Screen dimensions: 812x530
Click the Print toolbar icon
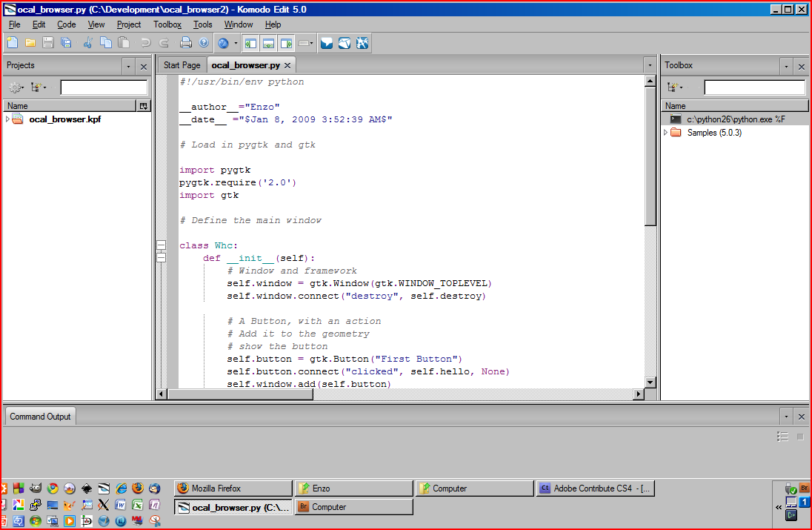[185, 43]
